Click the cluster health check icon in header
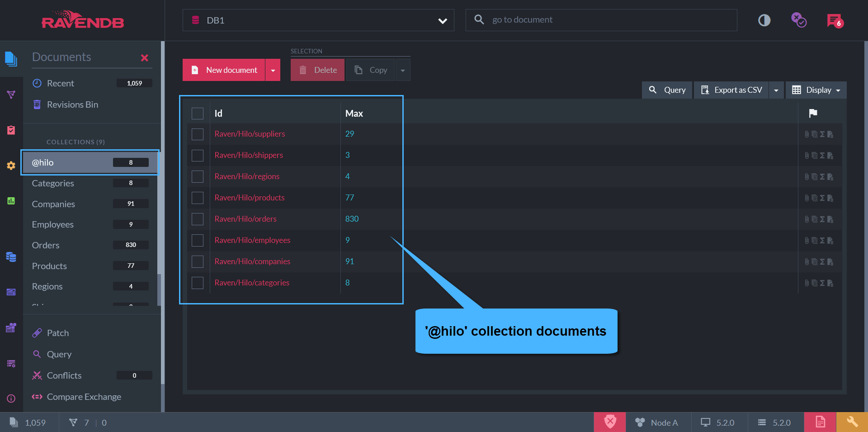The image size is (868, 432). coord(798,20)
